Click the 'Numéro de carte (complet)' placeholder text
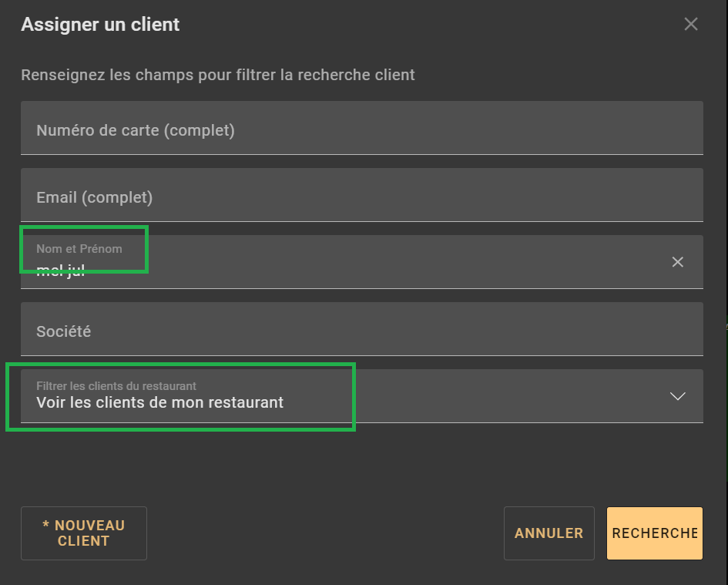The image size is (728, 585). (x=136, y=130)
